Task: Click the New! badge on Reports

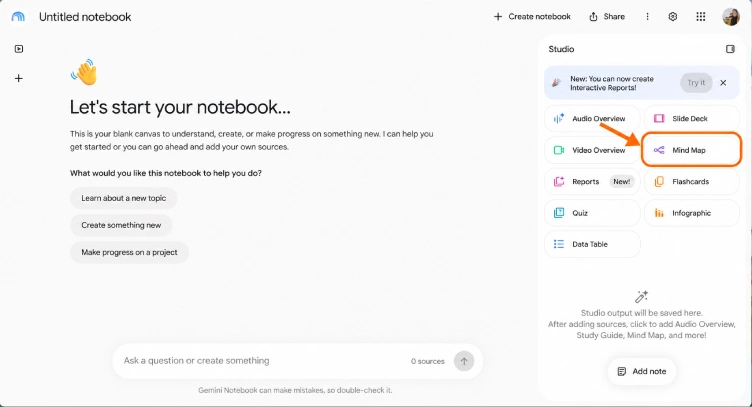Action: (x=622, y=182)
